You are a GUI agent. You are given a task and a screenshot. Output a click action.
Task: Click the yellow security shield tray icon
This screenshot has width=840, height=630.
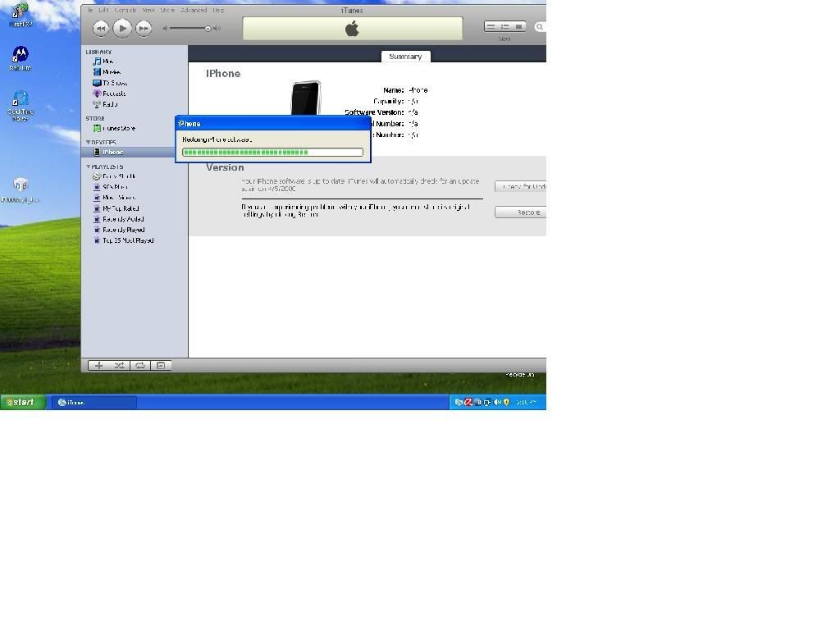[506, 402]
